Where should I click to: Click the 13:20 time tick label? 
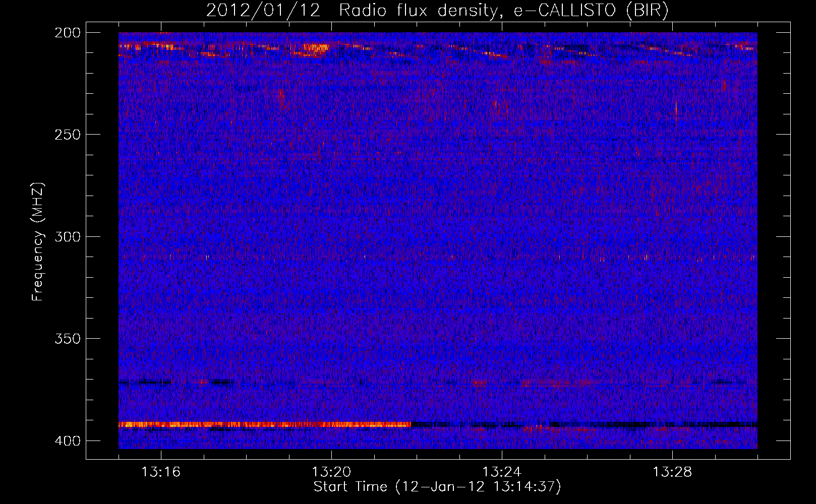331,472
